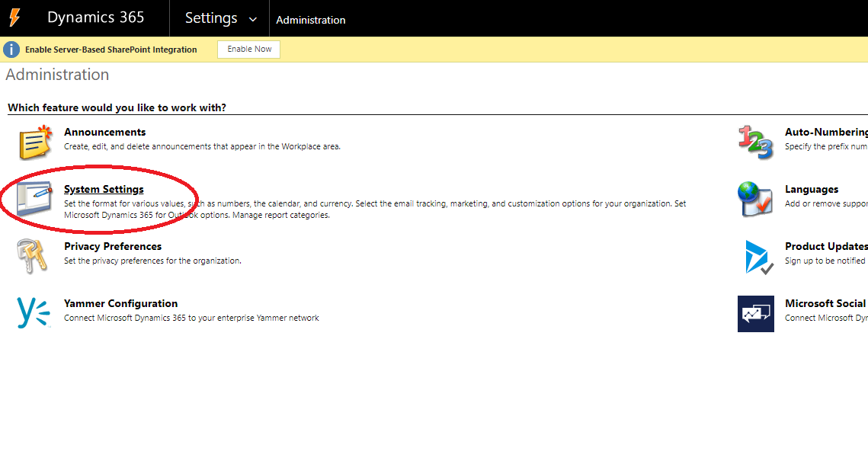Click the Languages globe icon
The width and height of the screenshot is (868, 464).
[x=755, y=200]
